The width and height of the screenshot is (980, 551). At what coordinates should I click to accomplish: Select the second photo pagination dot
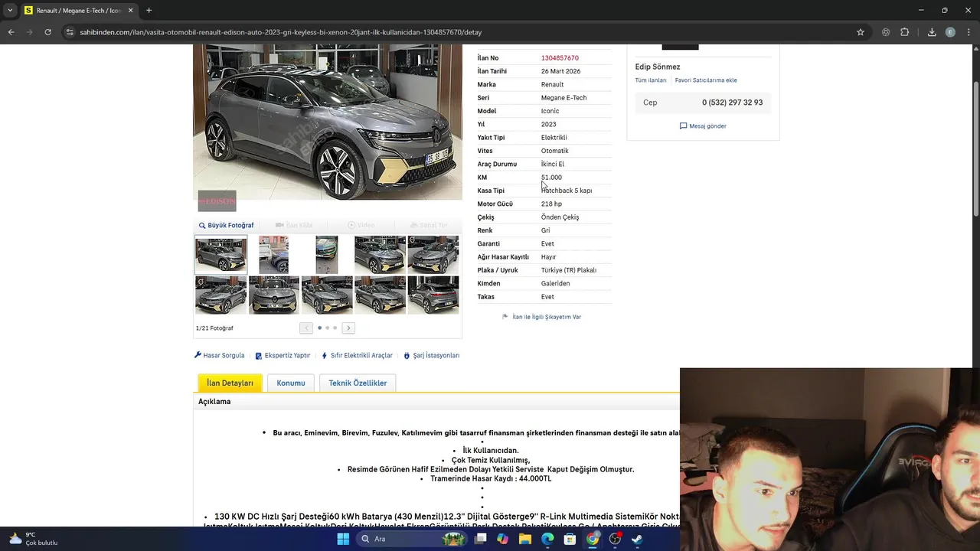pos(327,328)
